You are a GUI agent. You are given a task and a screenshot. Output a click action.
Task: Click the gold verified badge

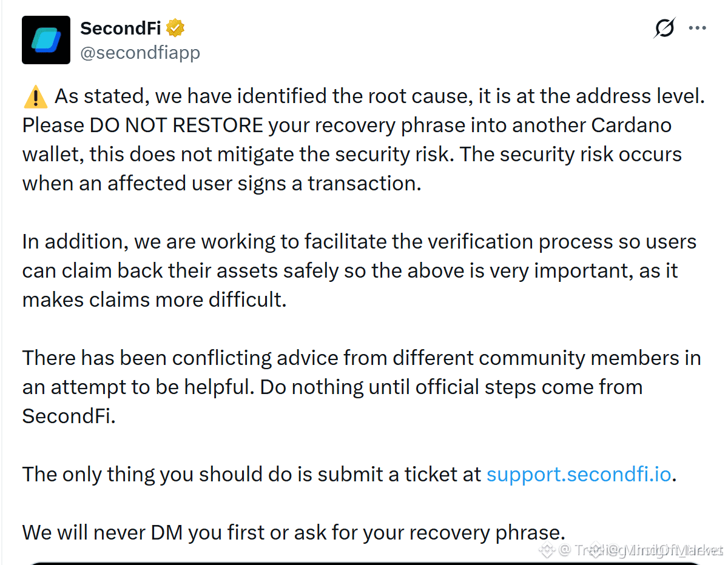pos(175,28)
